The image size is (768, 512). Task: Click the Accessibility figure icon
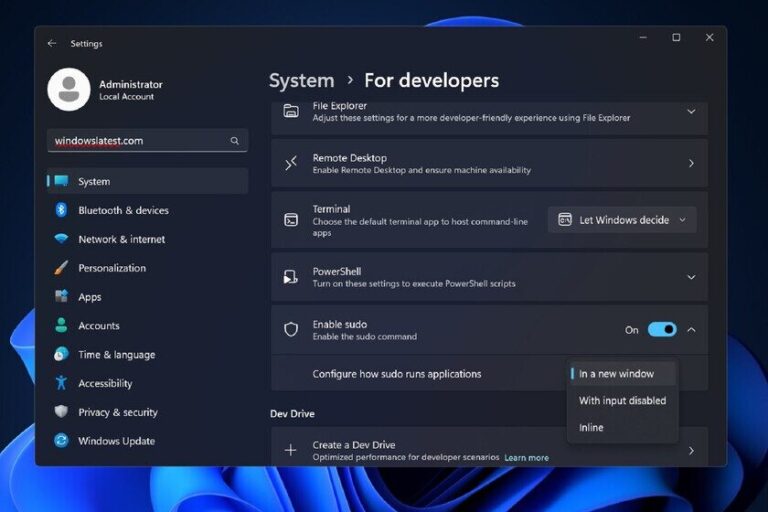(61, 383)
